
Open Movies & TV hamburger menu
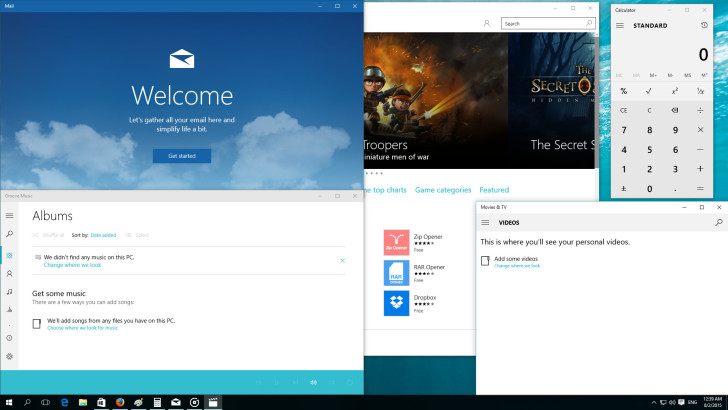coord(485,222)
